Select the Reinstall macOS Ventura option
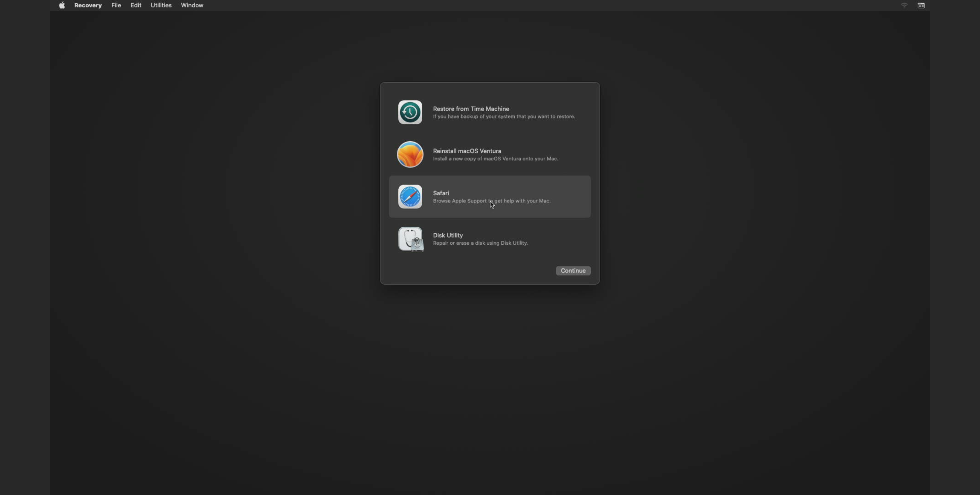The height and width of the screenshot is (495, 980). point(490,155)
